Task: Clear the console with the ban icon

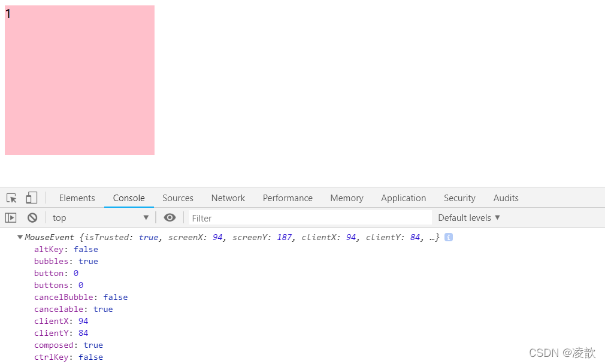Action: click(32, 218)
